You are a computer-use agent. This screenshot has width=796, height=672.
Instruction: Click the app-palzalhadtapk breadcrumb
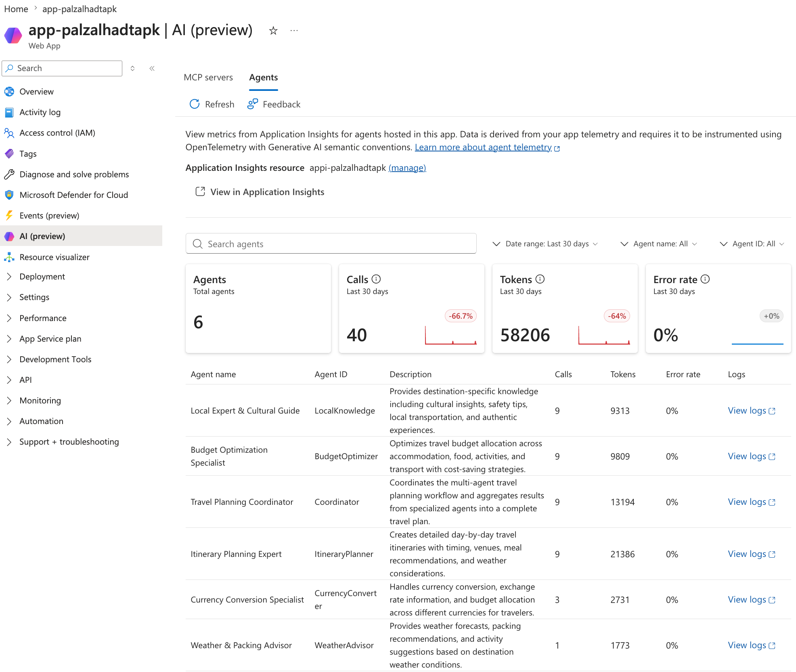click(80, 9)
